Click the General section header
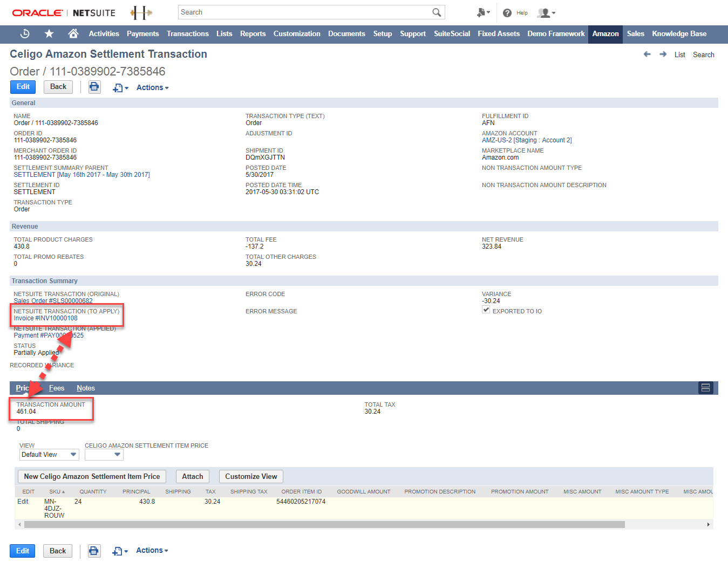This screenshot has width=728, height=569. click(364, 103)
